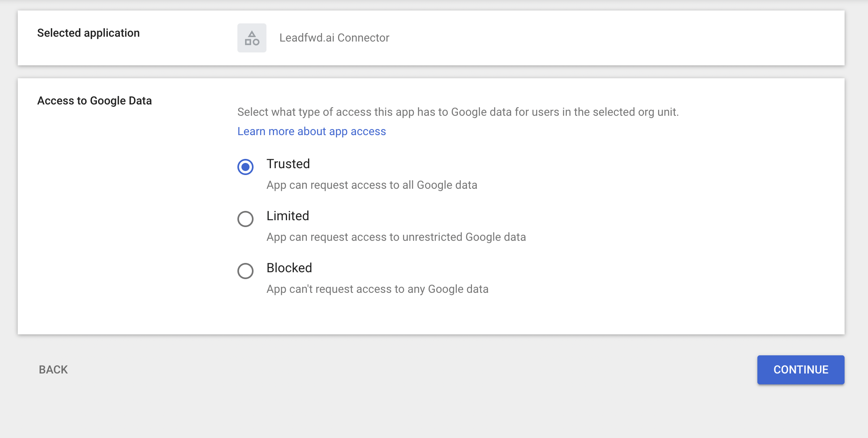
Task: Click the Limited option label
Action: 288,216
